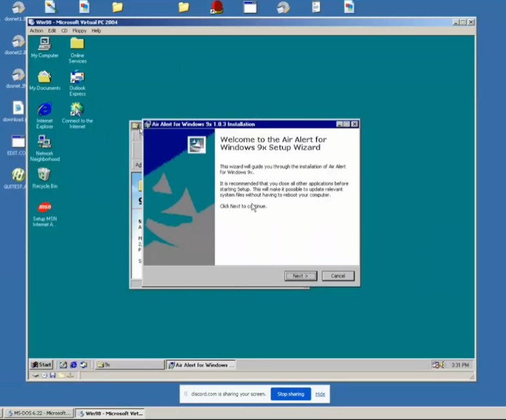Image resolution: width=506 pixels, height=420 pixels.
Task: Open the Edit menu in Virtual PC
Action: (52, 31)
